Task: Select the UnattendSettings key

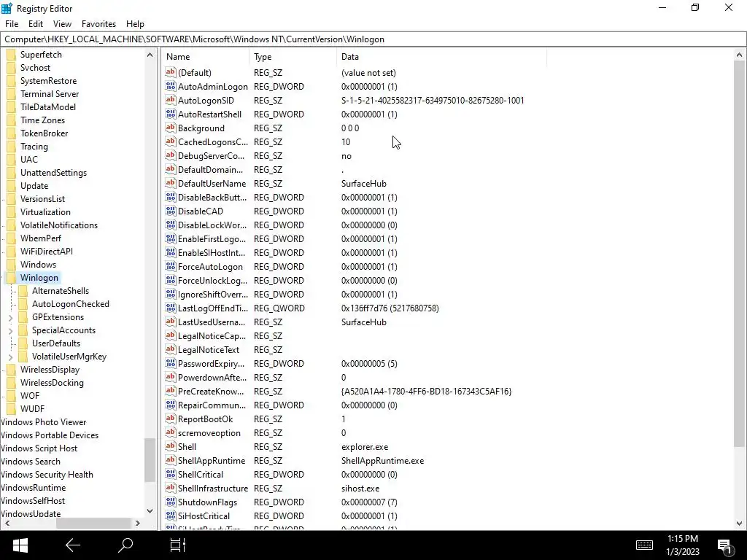Action: pyautogui.click(x=53, y=172)
